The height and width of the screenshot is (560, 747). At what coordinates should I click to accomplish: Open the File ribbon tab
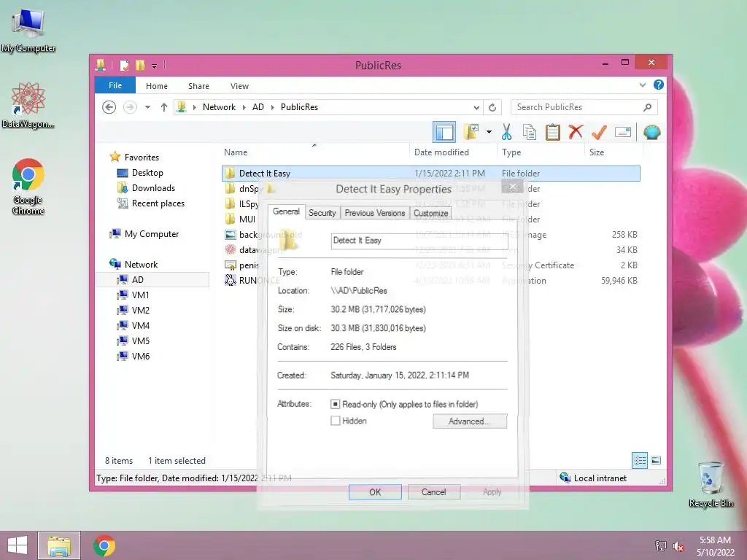(115, 85)
